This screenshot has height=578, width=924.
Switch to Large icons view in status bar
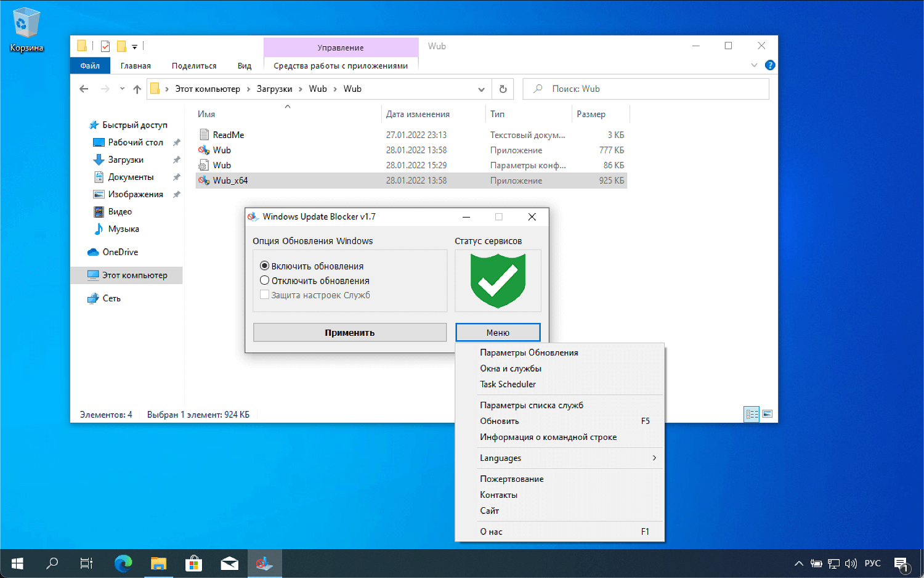pos(768,414)
